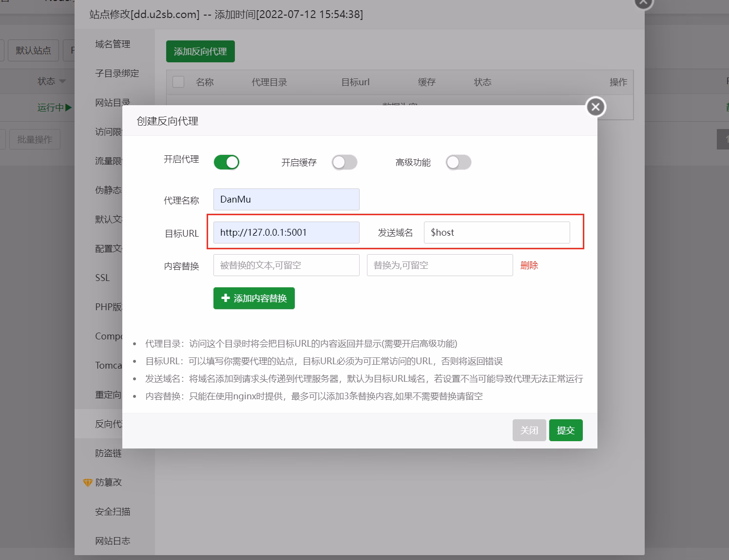Click the 运行中 status text

[51, 108]
